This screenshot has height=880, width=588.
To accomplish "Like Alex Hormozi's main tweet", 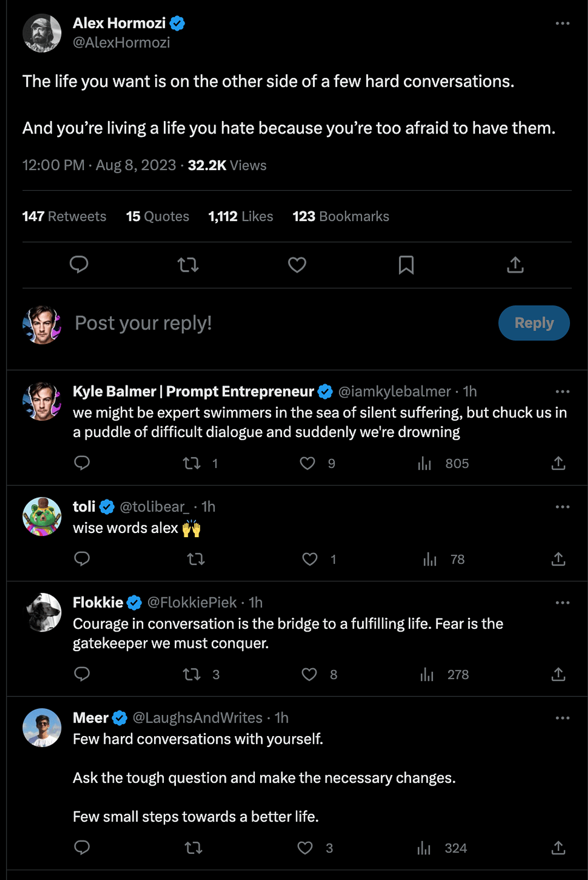I will [x=297, y=265].
